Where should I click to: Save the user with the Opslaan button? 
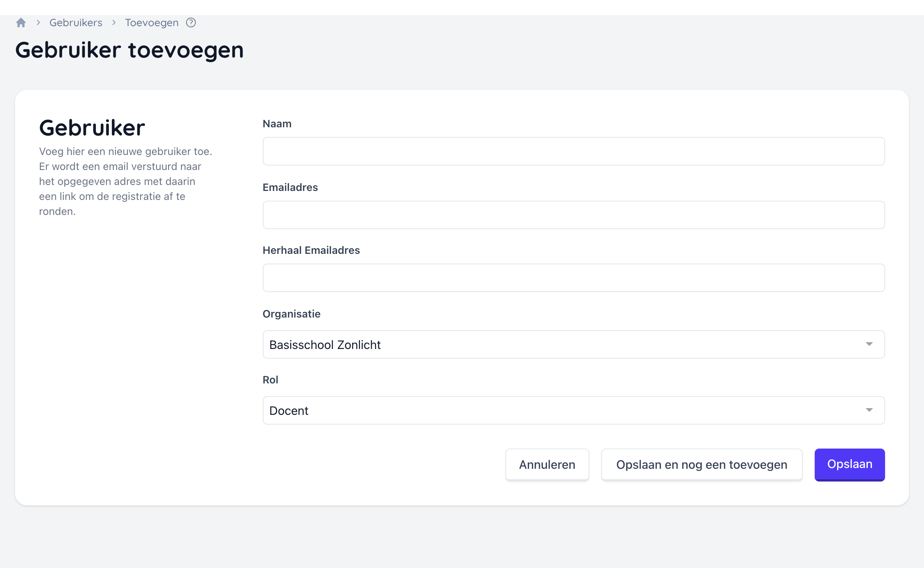pos(849,464)
